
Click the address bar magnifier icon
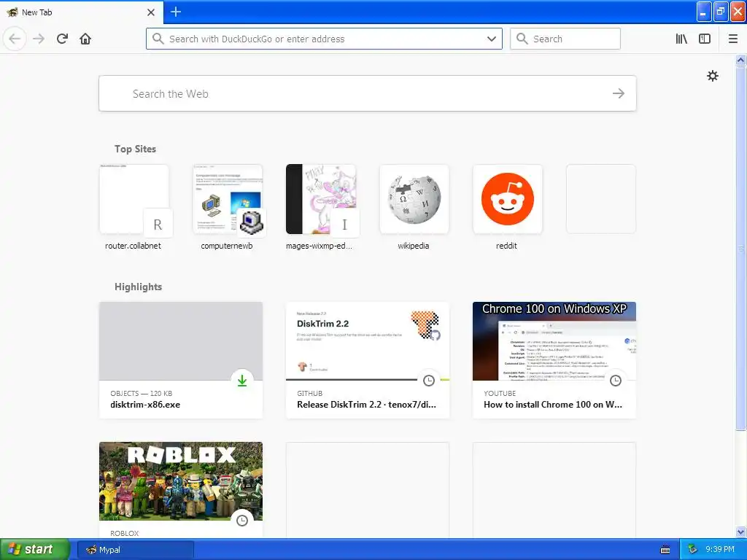tap(158, 39)
